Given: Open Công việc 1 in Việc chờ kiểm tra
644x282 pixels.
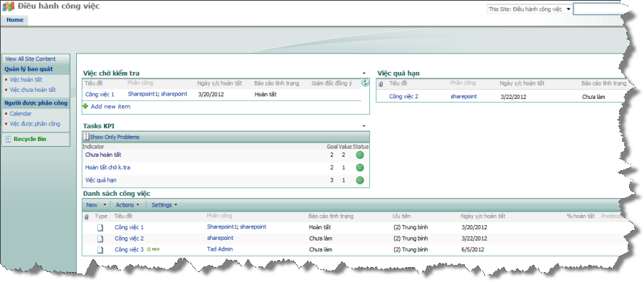Looking at the screenshot, I should [100, 94].
